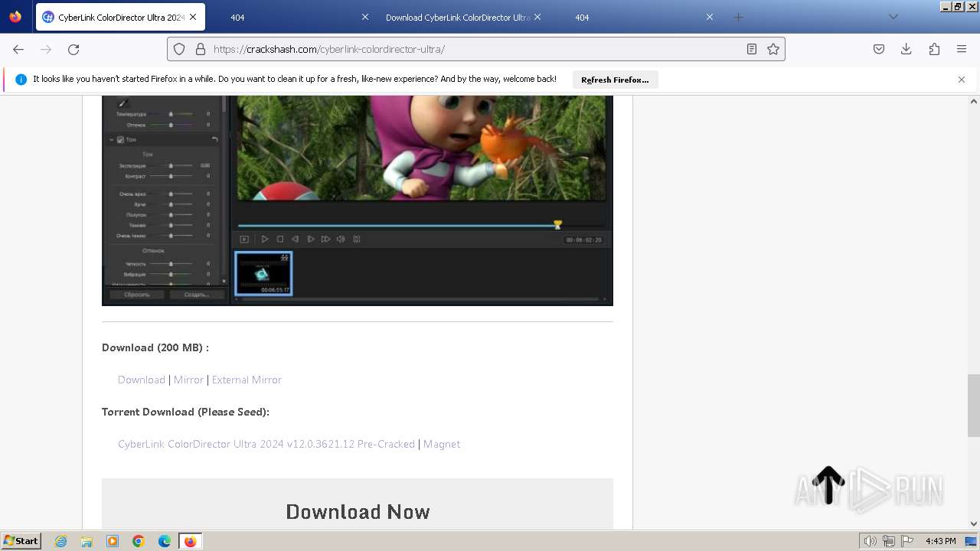Close the last 404 tab

point(709,17)
